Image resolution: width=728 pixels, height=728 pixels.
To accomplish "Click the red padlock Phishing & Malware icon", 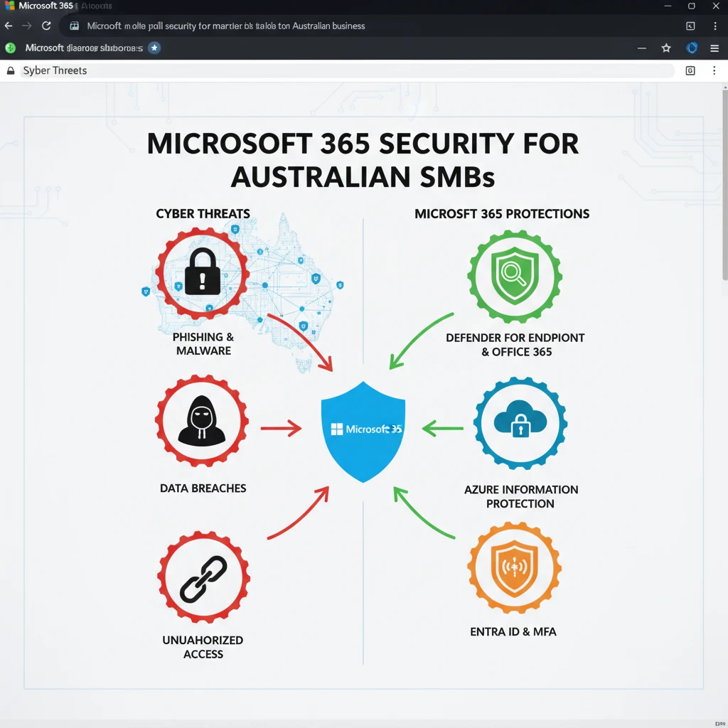I will [202, 274].
